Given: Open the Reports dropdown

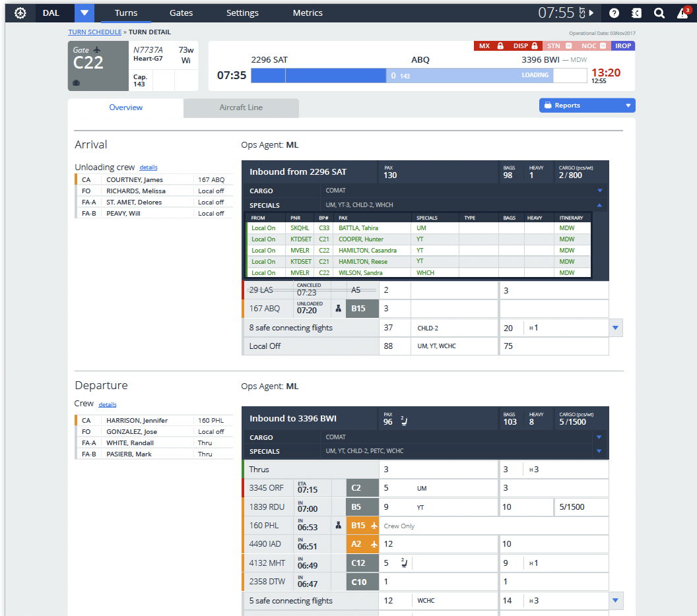Looking at the screenshot, I should pyautogui.click(x=587, y=106).
